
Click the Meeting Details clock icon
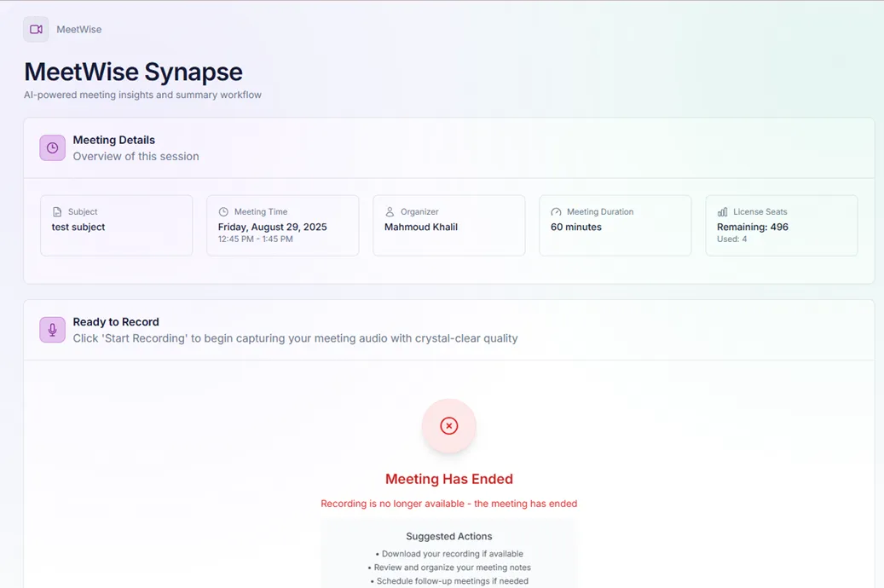click(x=53, y=147)
